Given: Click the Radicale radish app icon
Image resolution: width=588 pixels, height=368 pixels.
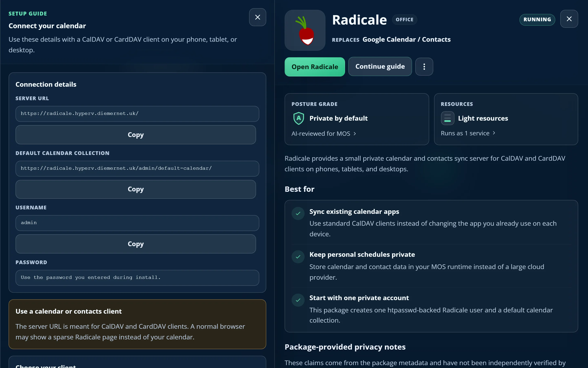Looking at the screenshot, I should (x=305, y=30).
